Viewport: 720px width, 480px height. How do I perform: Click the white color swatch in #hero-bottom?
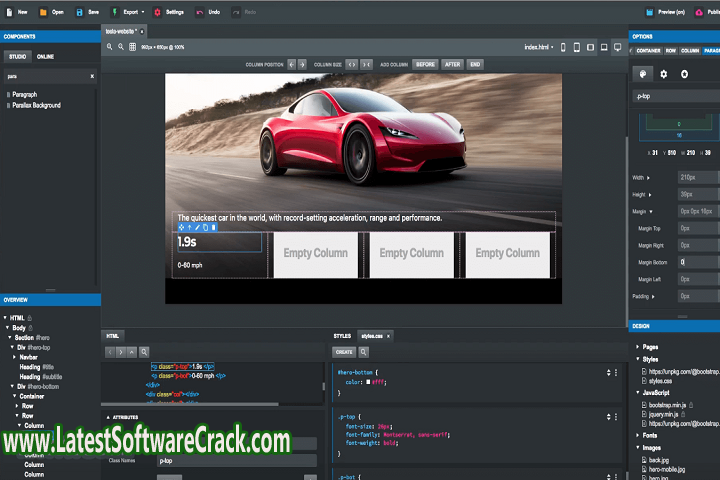click(x=368, y=381)
